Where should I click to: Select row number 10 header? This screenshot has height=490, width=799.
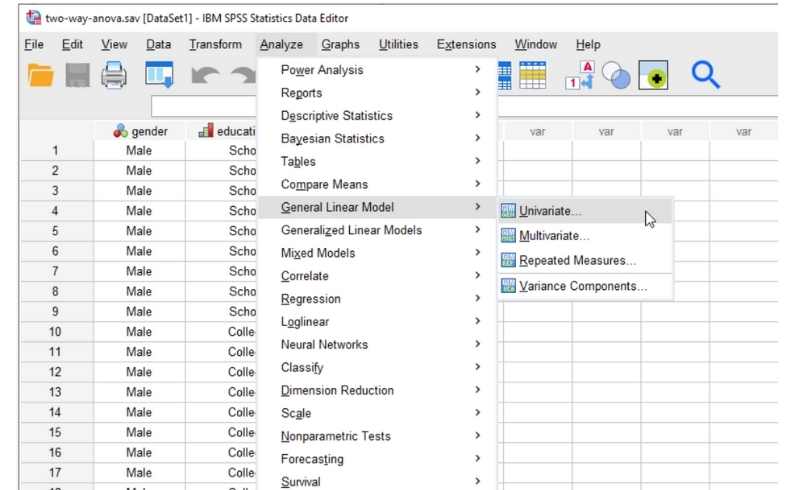[56, 332]
